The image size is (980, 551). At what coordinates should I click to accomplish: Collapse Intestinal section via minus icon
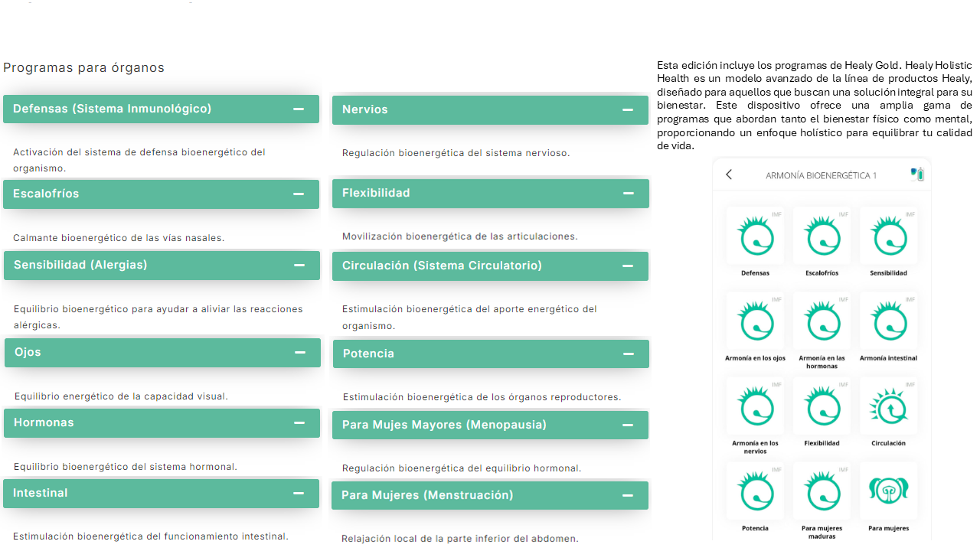299,494
